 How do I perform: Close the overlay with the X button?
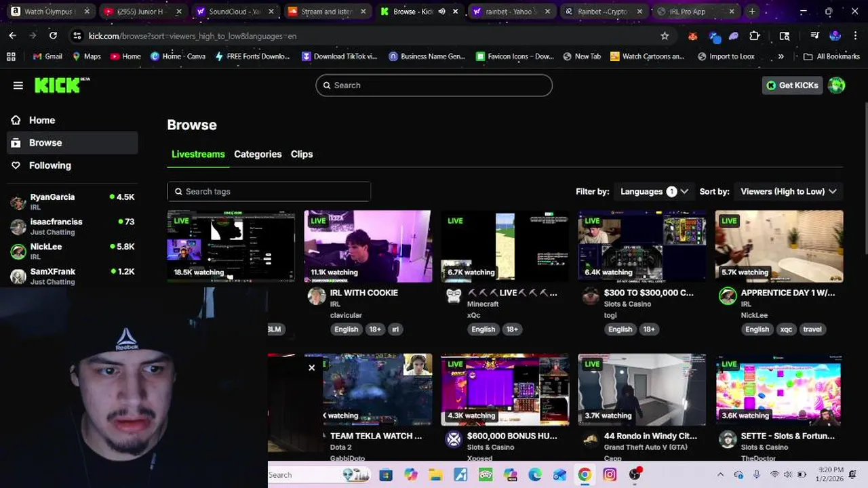311,368
